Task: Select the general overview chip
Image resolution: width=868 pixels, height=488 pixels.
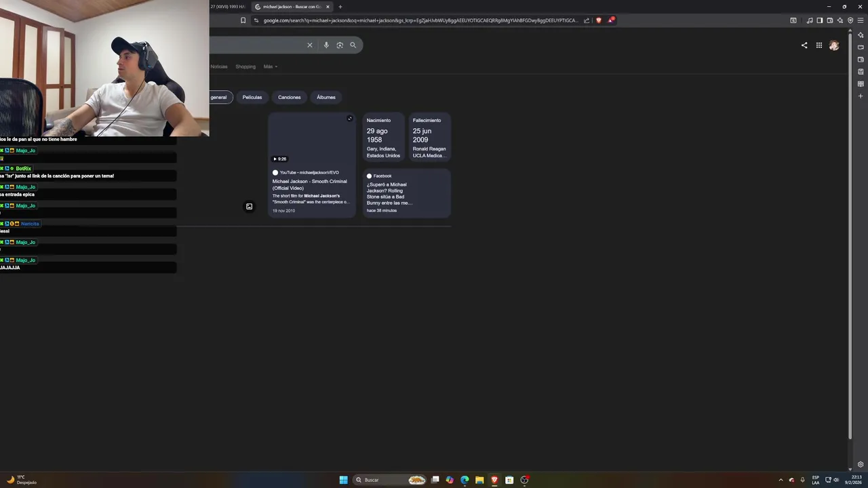Action: click(221, 97)
